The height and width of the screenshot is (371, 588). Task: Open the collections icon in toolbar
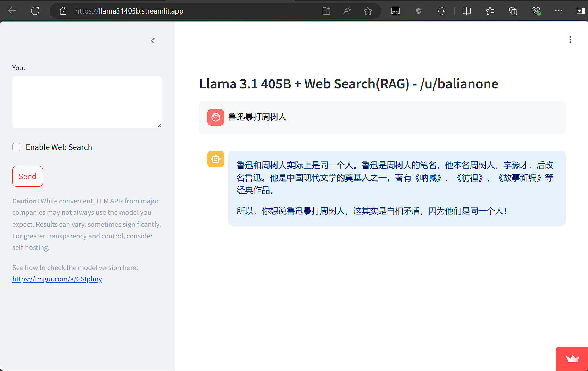513,11
